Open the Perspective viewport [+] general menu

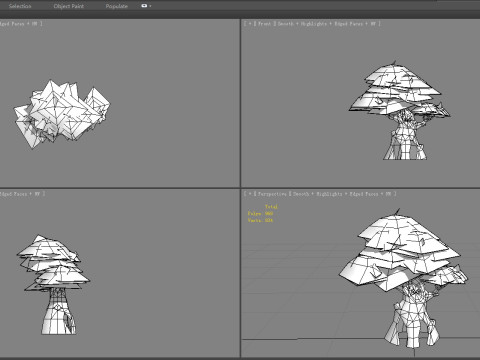(250, 194)
